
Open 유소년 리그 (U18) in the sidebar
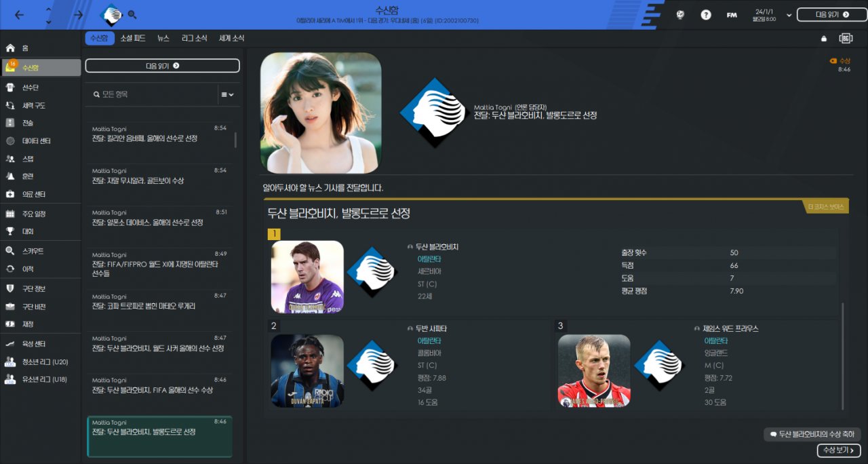(x=41, y=379)
